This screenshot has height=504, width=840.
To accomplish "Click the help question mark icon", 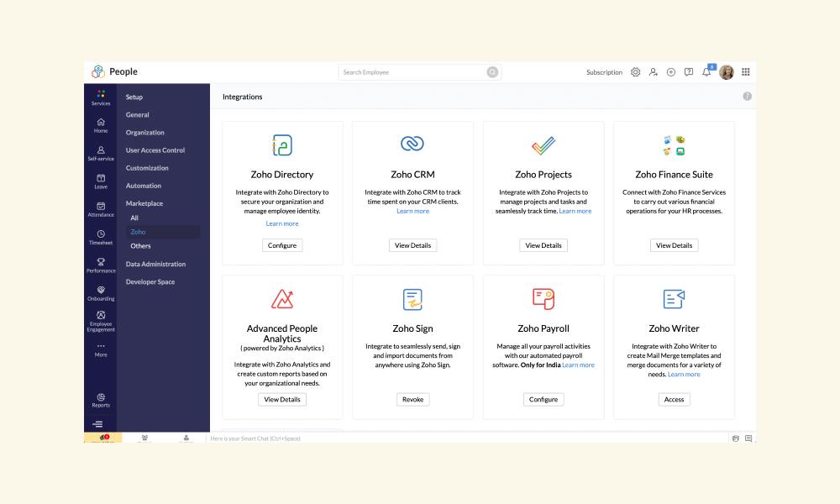I will click(x=747, y=97).
